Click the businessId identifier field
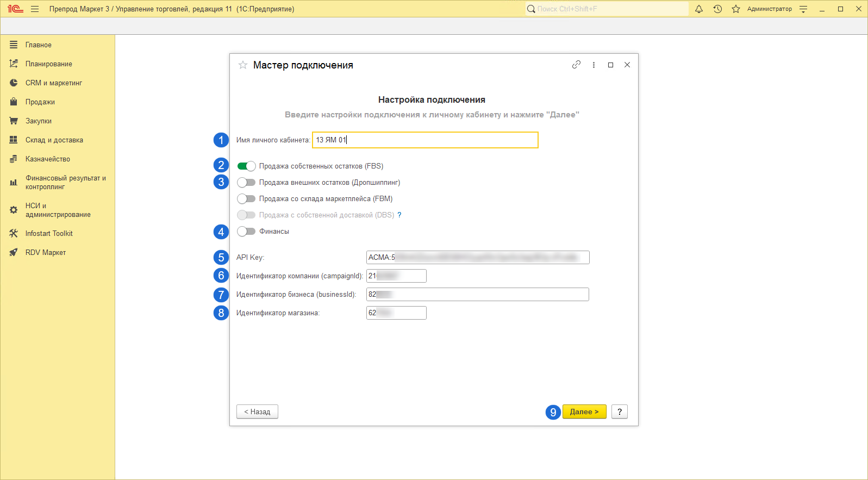868x480 pixels. click(x=478, y=294)
